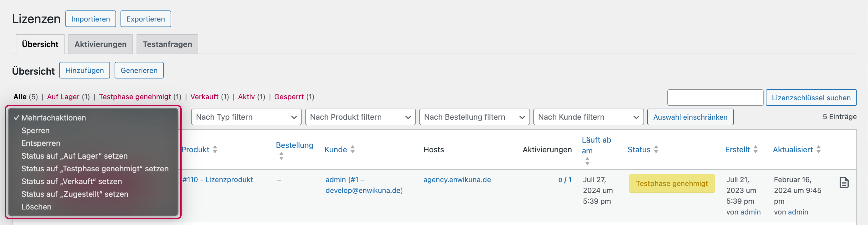Click sort arrows next to Kunde
Screen dimensions: 868x225
(x=353, y=150)
